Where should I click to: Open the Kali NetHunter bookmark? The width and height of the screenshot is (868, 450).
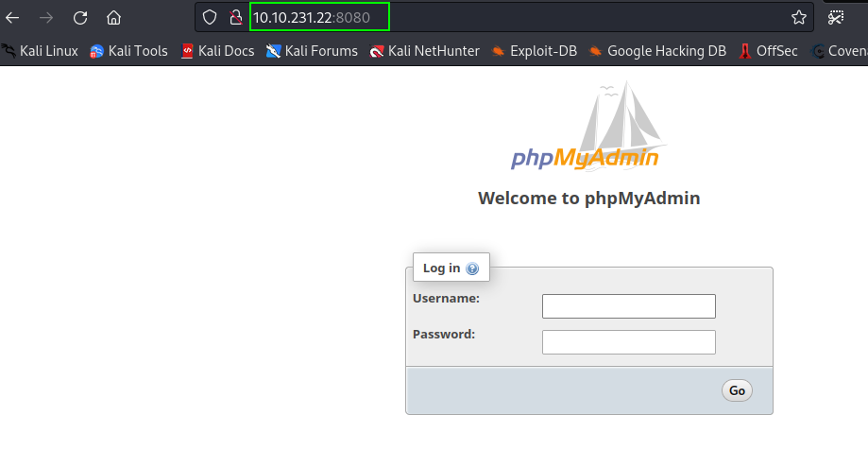click(x=425, y=51)
